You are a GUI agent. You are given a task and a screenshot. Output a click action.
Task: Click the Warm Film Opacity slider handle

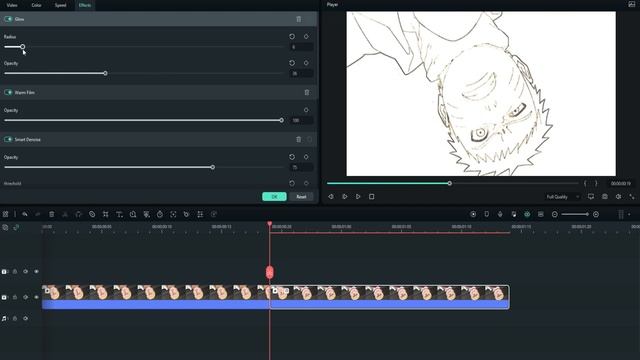tap(282, 120)
